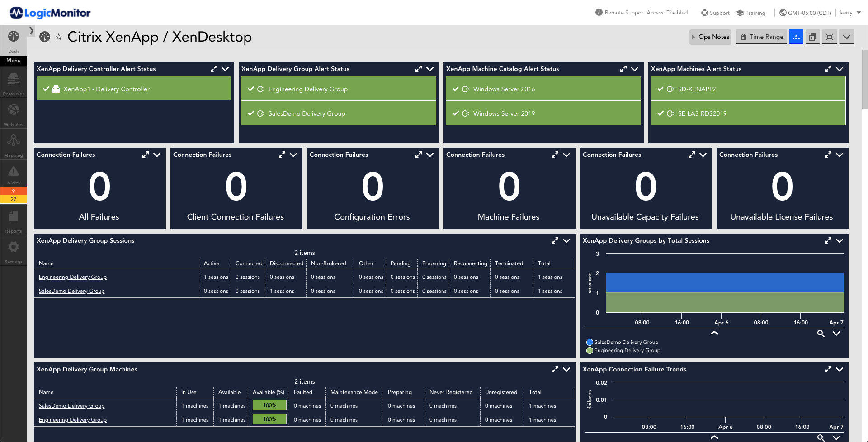Expand the sidebar with the chevron arrow
The height and width of the screenshot is (442, 868).
click(x=31, y=31)
